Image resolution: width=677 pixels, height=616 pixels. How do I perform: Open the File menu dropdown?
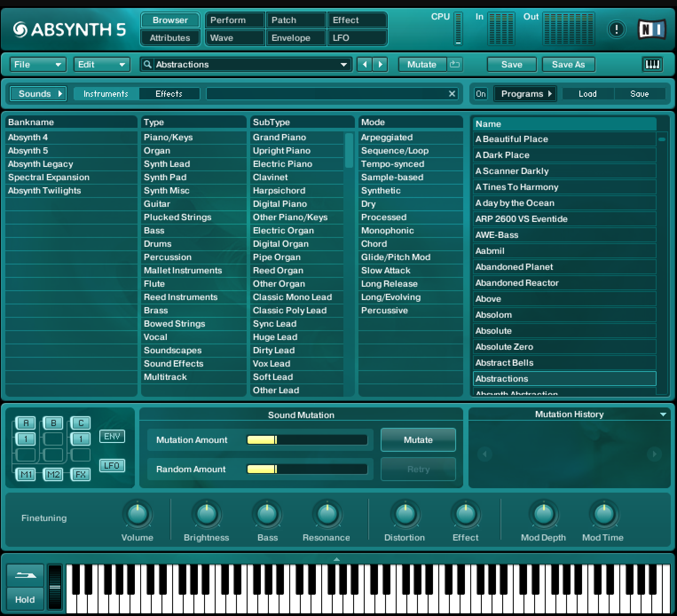coord(38,64)
